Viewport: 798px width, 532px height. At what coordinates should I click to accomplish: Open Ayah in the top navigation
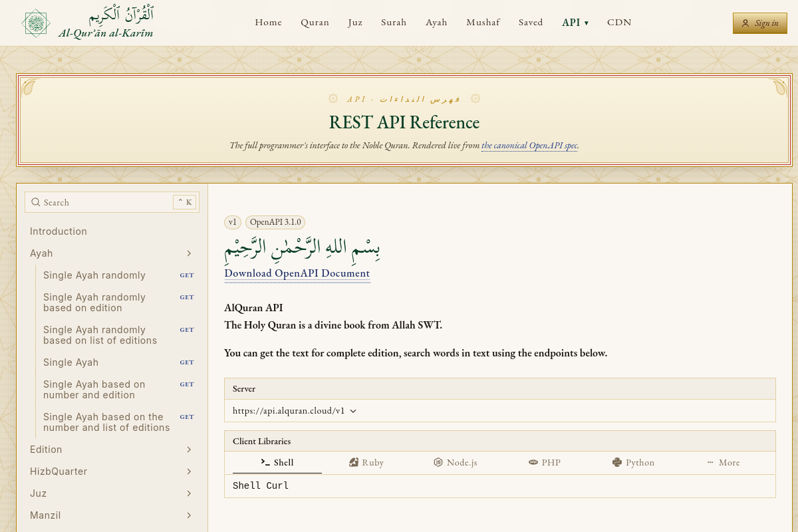coord(436,23)
